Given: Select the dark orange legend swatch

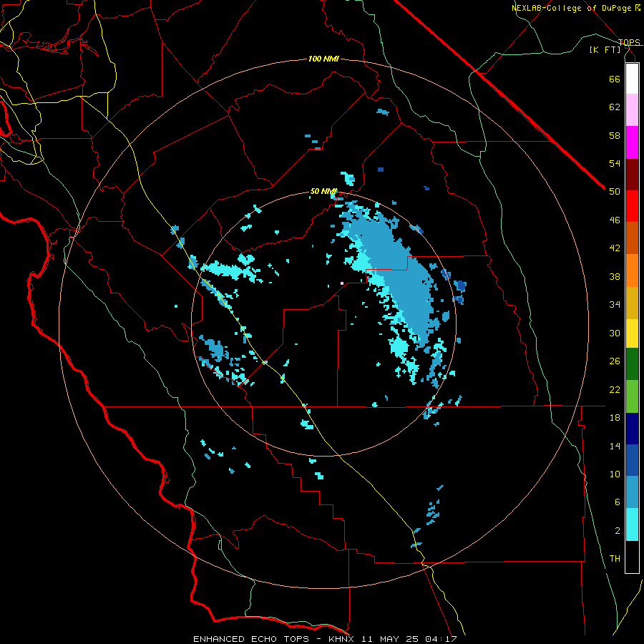Looking at the screenshot, I should pos(632,238).
